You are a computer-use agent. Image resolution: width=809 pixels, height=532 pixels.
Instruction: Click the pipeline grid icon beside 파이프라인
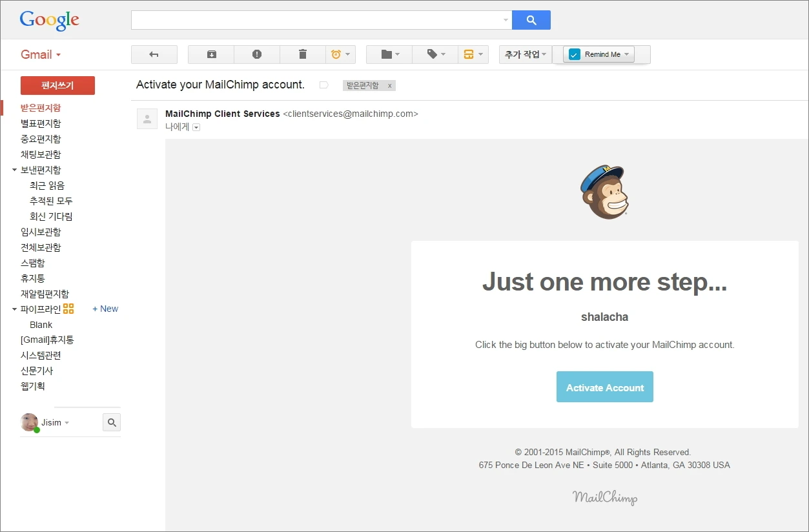tap(68, 309)
